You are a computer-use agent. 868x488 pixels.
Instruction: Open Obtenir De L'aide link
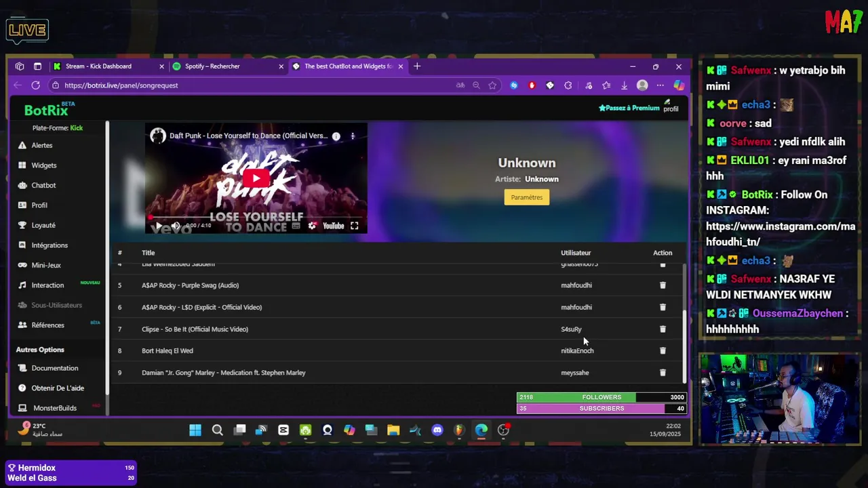pos(58,388)
